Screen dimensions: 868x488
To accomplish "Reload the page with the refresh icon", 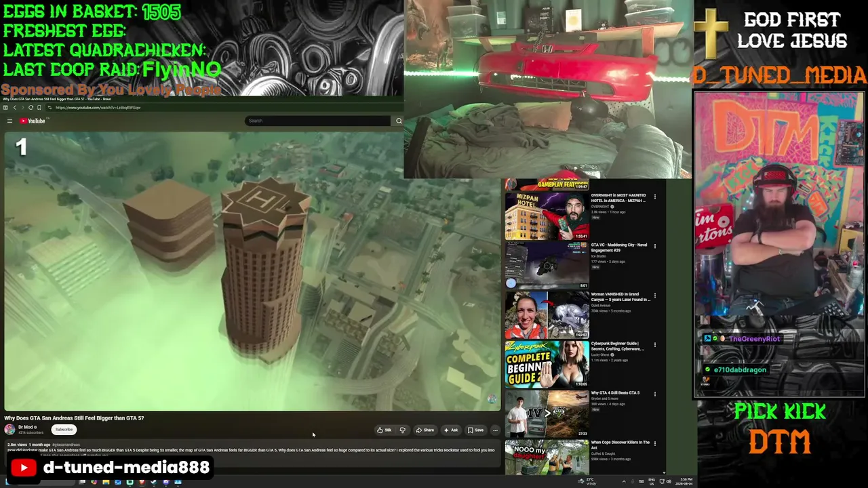I will point(31,108).
